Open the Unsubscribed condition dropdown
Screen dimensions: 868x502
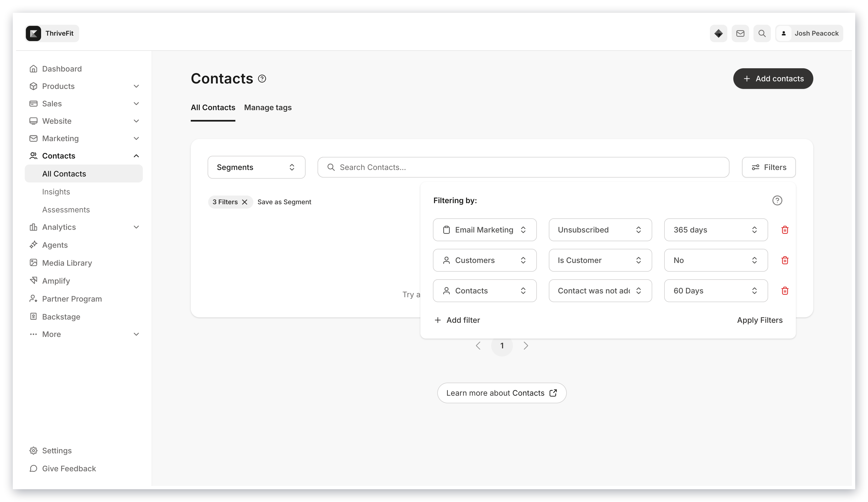click(600, 230)
